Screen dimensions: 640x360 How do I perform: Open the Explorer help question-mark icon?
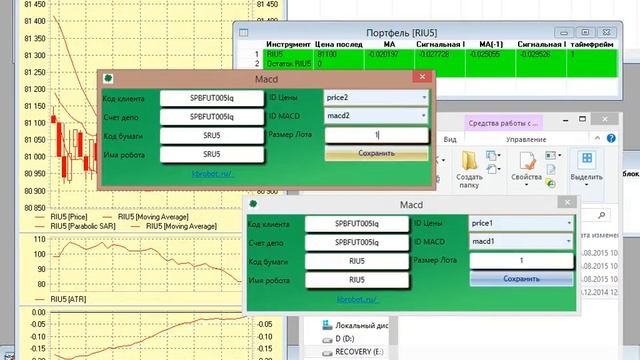(x=611, y=138)
